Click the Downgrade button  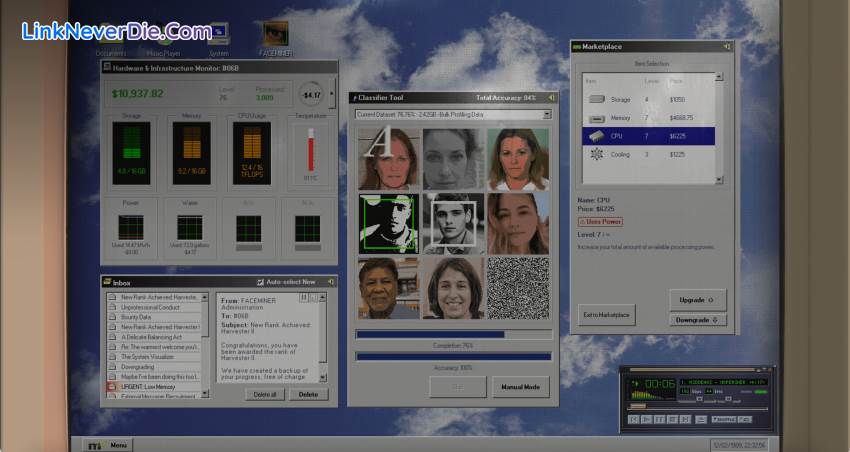click(697, 320)
